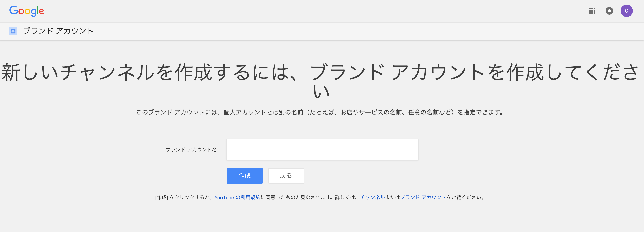Open the purple C account avatar
The height and width of the screenshot is (232, 644).
pos(626,11)
